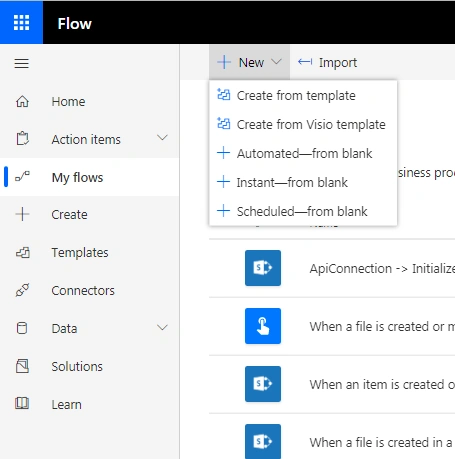Viewport: 455px width, 459px height.
Task: Click the plus icon on New button
Action: [224, 62]
